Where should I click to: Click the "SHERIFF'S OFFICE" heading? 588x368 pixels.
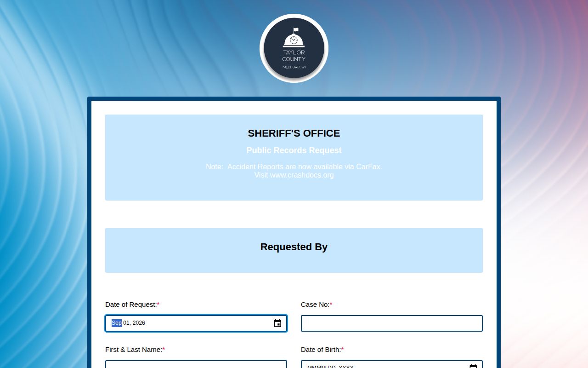pos(294,133)
